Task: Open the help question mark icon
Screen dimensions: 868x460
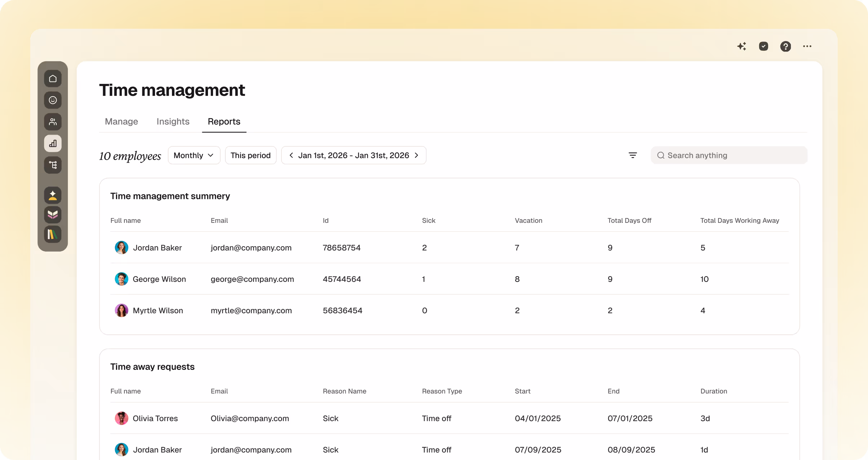Action: 785,46
